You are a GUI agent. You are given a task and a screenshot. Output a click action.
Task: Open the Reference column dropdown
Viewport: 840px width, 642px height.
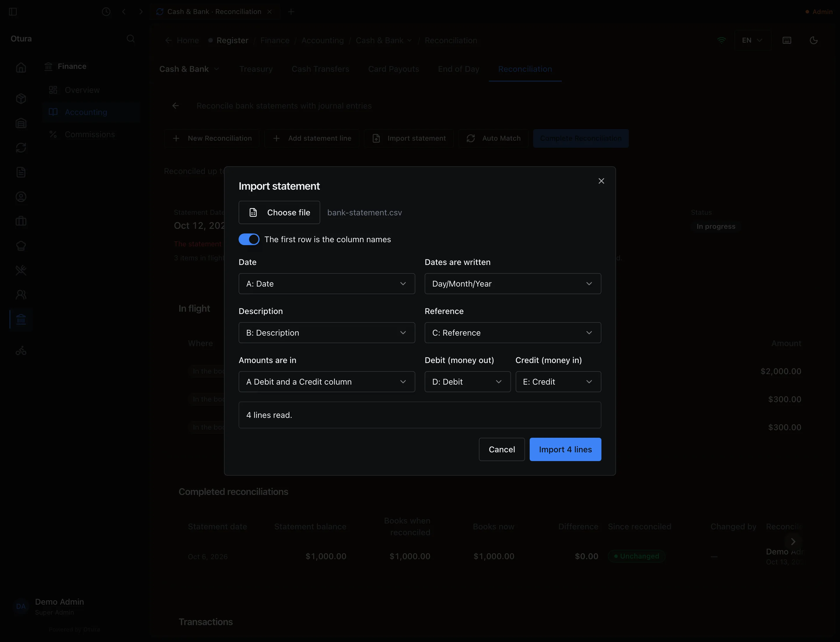(x=513, y=332)
